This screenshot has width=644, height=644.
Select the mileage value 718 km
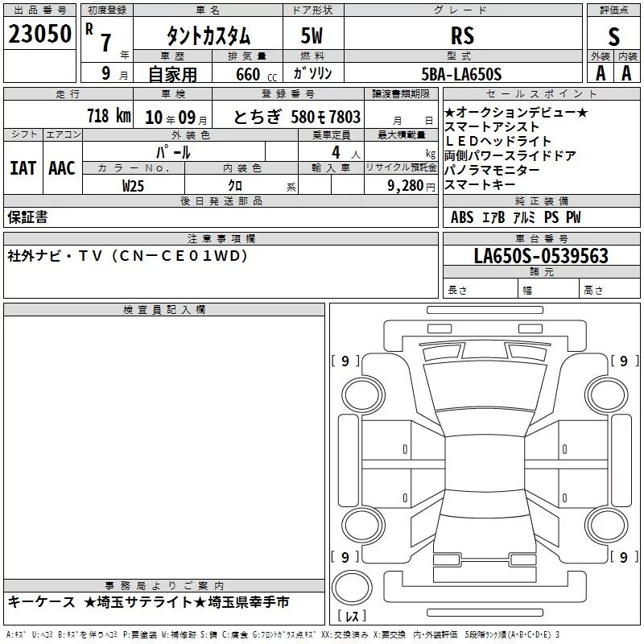109,115
